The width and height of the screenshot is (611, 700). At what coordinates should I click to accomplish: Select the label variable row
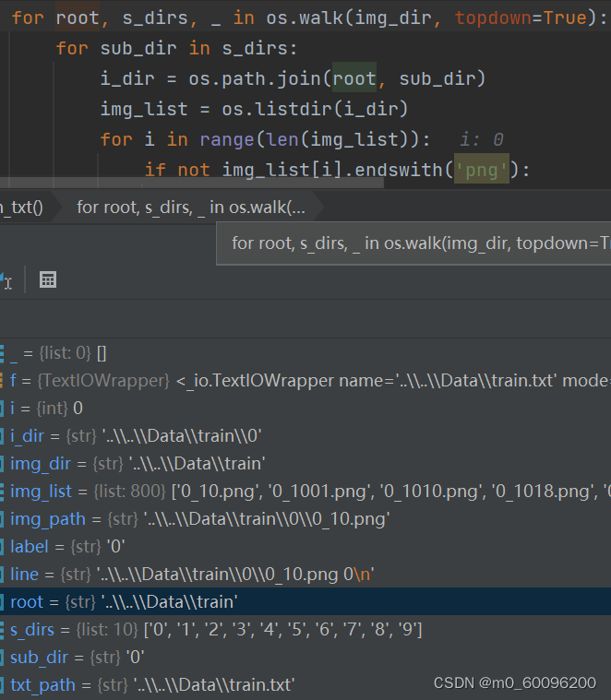pyautogui.click(x=305, y=546)
